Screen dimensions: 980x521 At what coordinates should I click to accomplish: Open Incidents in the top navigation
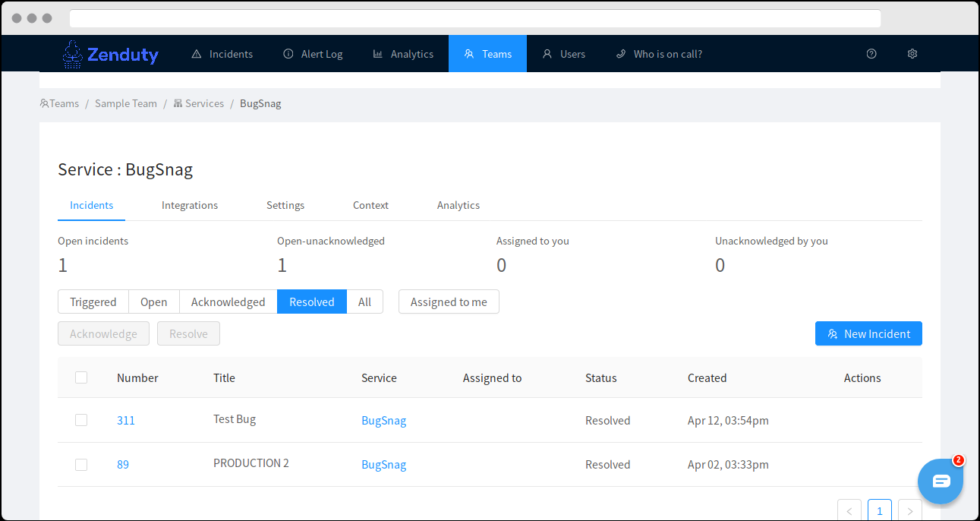[x=222, y=54]
